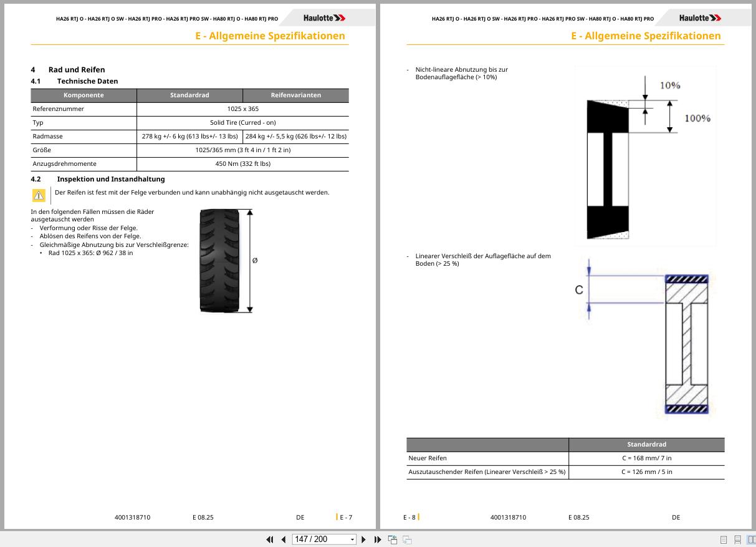Toggle two-page facing view
Screen dimensions: 756x547
[x=750, y=540]
